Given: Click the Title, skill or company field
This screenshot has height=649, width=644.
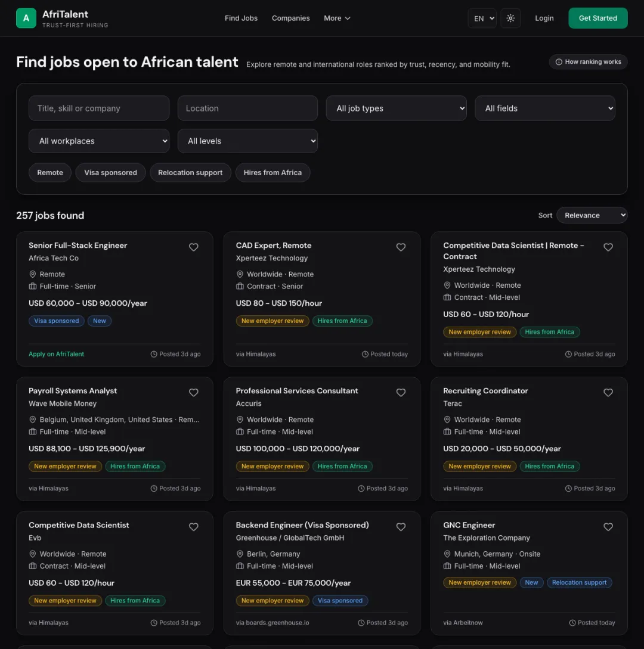Looking at the screenshot, I should click(99, 108).
